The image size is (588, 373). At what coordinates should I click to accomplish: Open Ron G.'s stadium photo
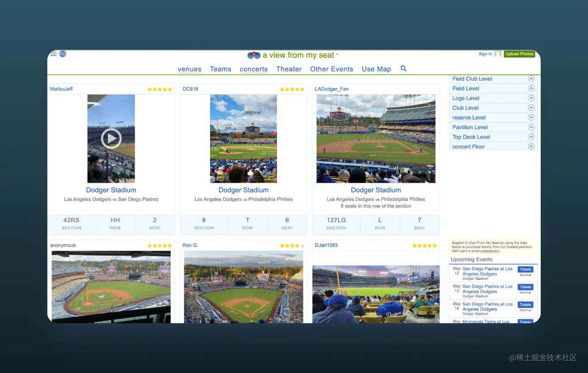tap(243, 287)
